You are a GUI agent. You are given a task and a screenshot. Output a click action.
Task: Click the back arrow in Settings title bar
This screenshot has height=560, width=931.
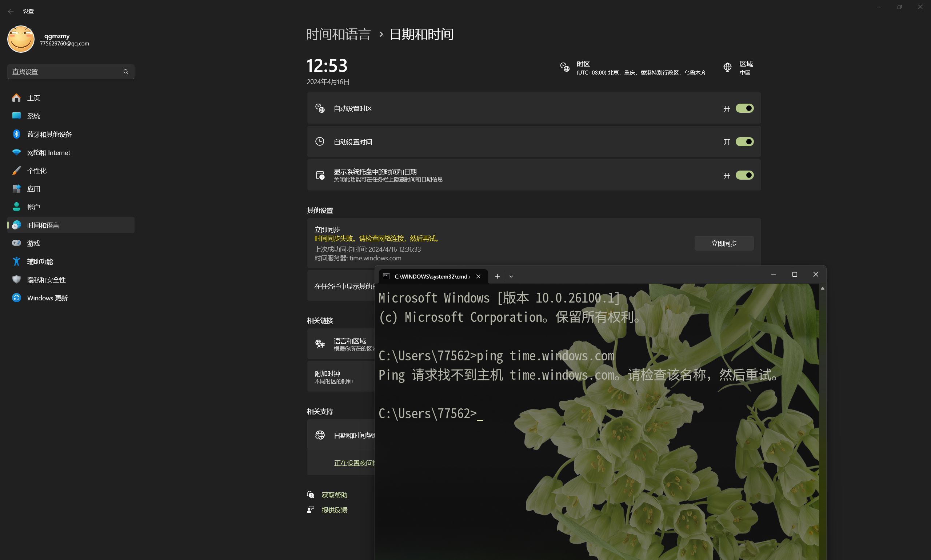11,11
